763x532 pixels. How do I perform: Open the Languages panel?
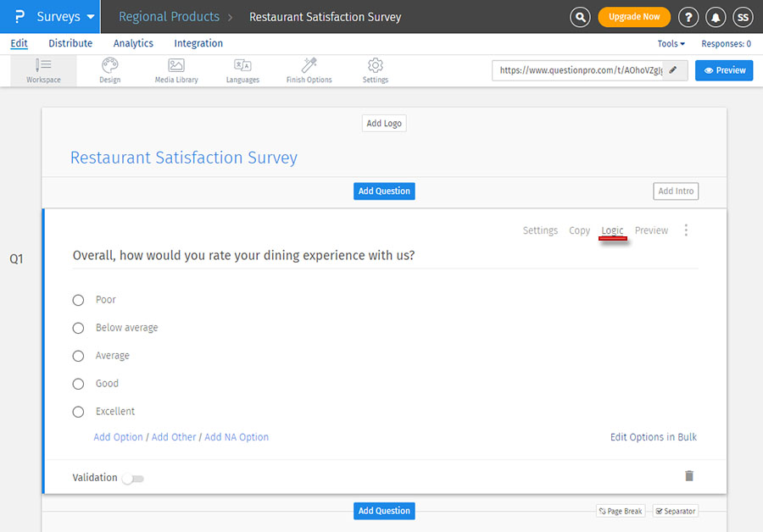(x=242, y=70)
